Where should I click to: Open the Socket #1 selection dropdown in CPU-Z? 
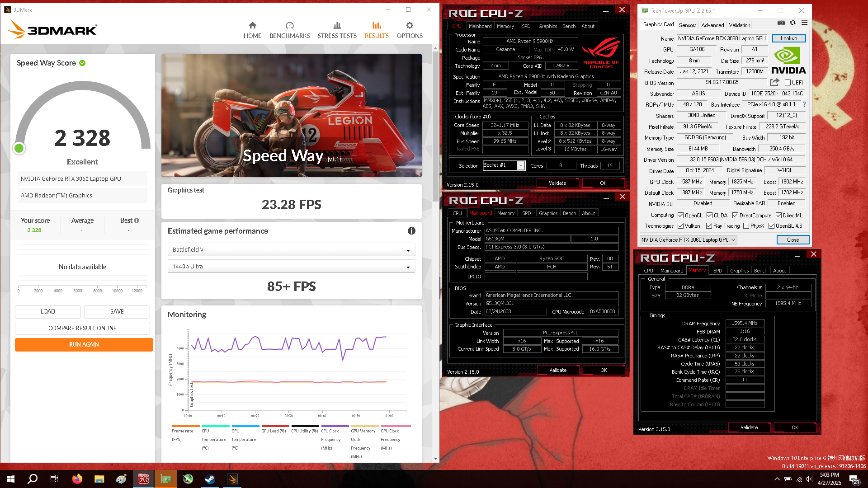pos(504,166)
